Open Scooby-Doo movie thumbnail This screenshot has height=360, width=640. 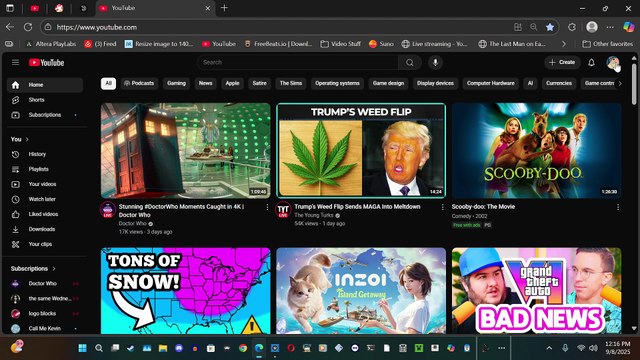coord(536,151)
